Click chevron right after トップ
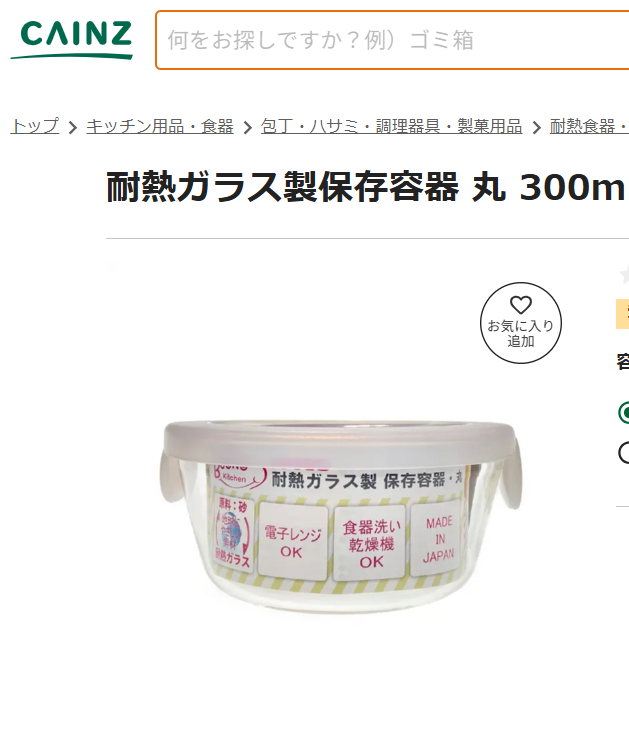Viewport: 629px width, 750px height. tap(73, 127)
